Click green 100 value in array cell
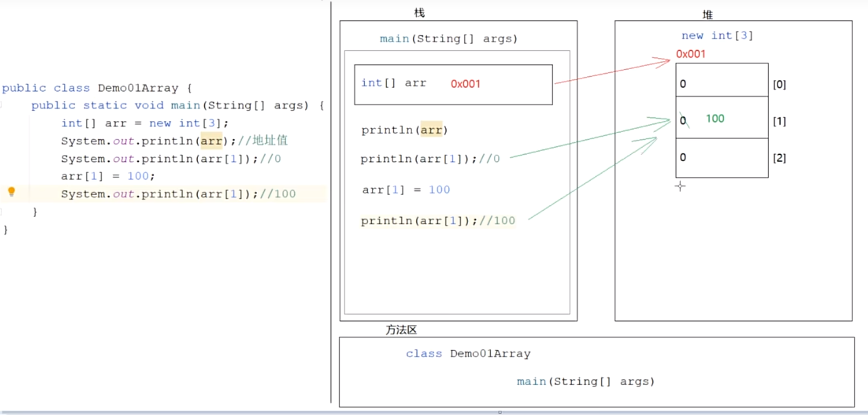The image size is (868, 415). [x=715, y=119]
